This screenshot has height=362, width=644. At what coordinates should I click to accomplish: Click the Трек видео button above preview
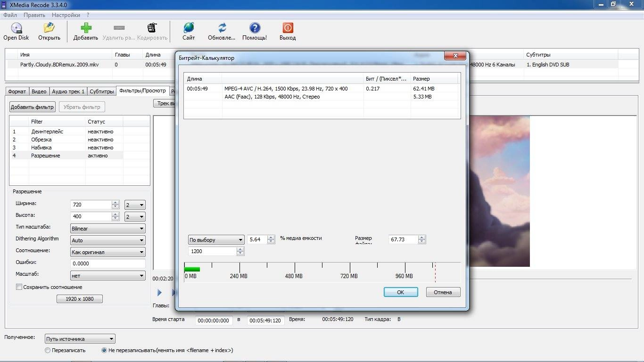point(165,103)
